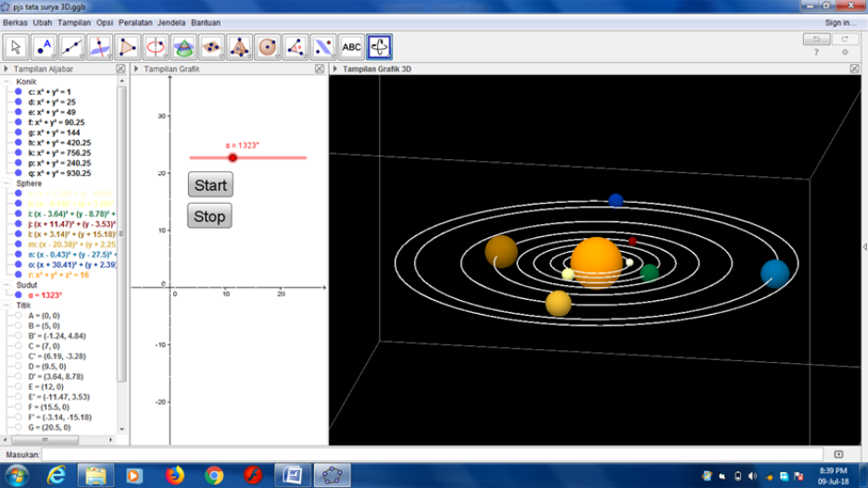868x488 pixels.
Task: Click the α angle slider handle
Action: (233, 157)
